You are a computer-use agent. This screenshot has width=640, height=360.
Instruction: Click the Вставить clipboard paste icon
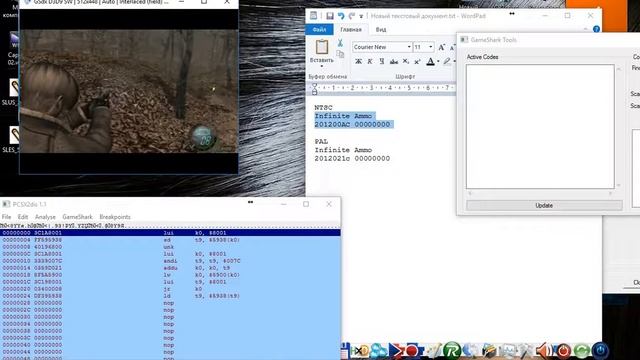tap(322, 47)
